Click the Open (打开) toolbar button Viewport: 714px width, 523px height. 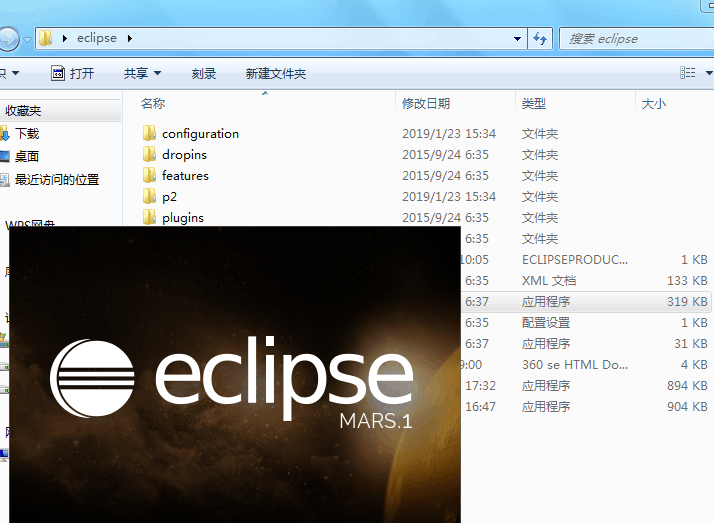click(72, 73)
